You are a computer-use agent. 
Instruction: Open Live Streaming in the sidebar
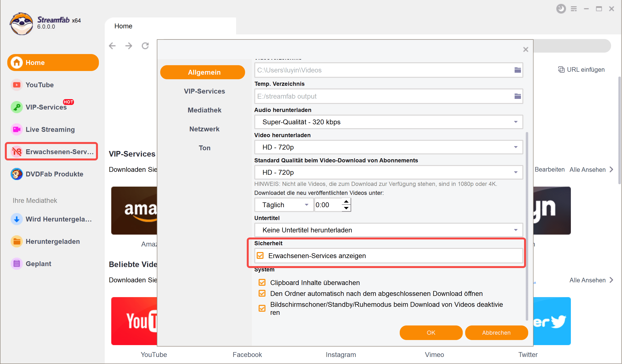[x=43, y=129]
